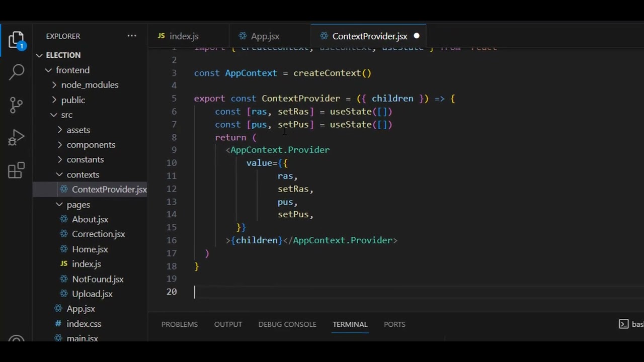Click the EXPLORER panel title
This screenshot has height=362, width=644.
(x=63, y=36)
